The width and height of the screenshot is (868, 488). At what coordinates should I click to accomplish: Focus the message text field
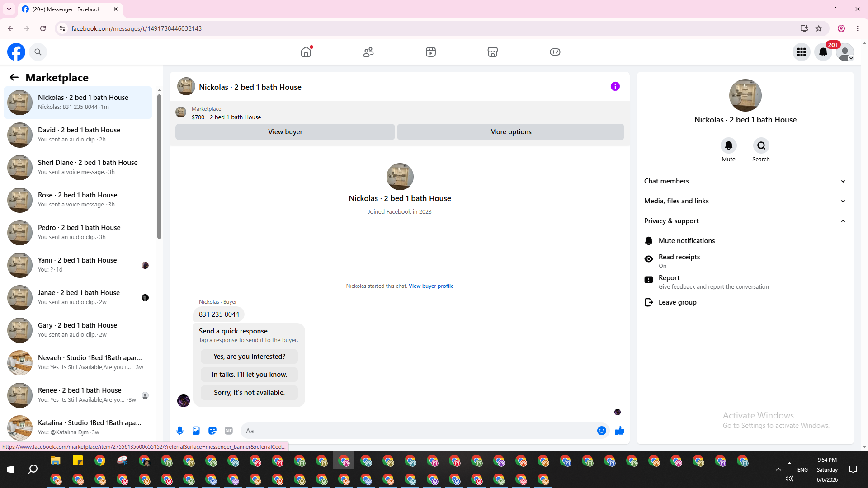pos(418,431)
